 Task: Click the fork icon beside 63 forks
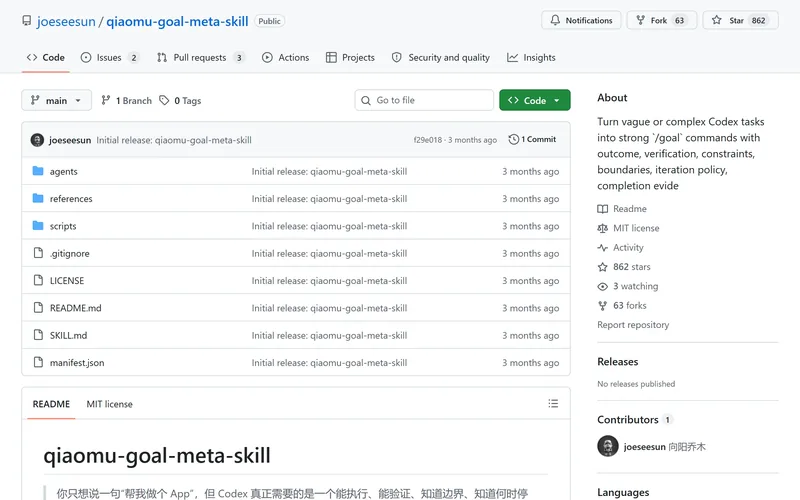(603, 306)
